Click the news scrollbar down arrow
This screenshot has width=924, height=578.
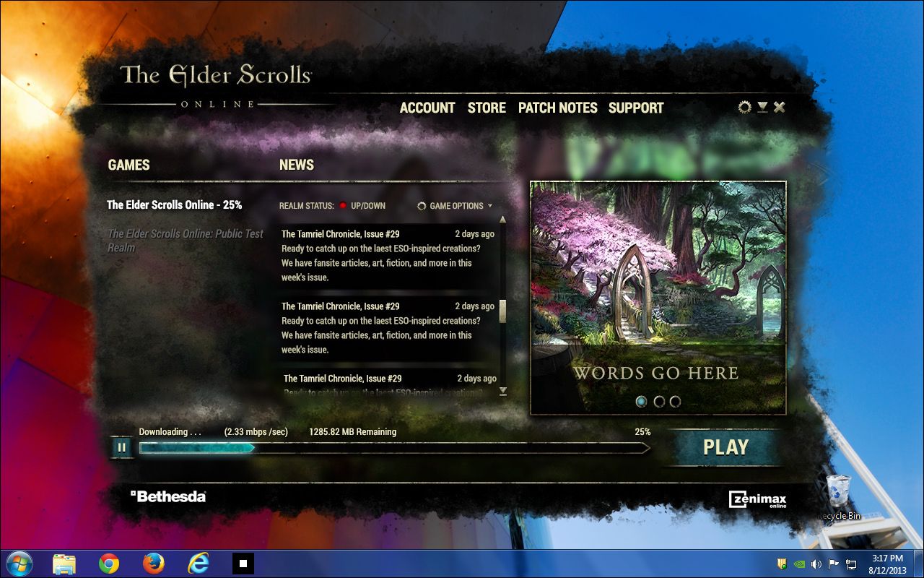click(502, 391)
